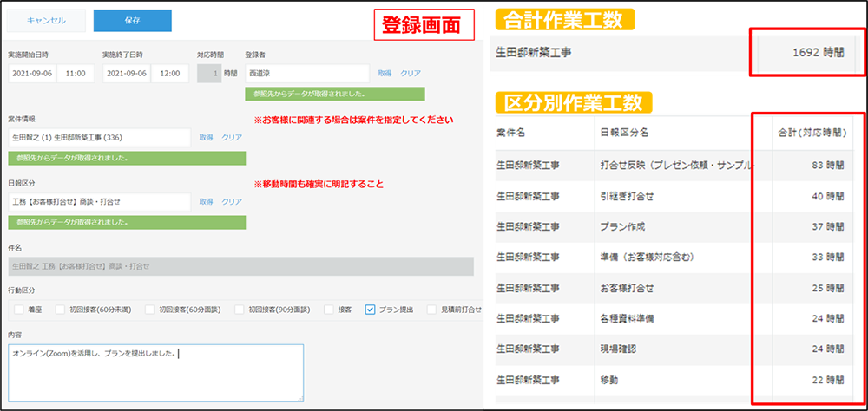Edit the 案件情報 lookup field
The width and height of the screenshot is (868, 411).
click(x=100, y=137)
